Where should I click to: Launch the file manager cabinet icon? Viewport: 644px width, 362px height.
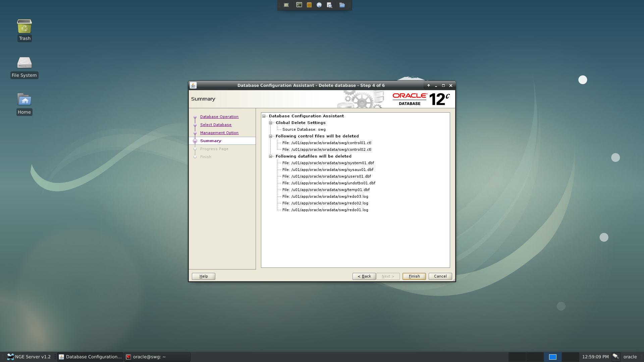[309, 5]
